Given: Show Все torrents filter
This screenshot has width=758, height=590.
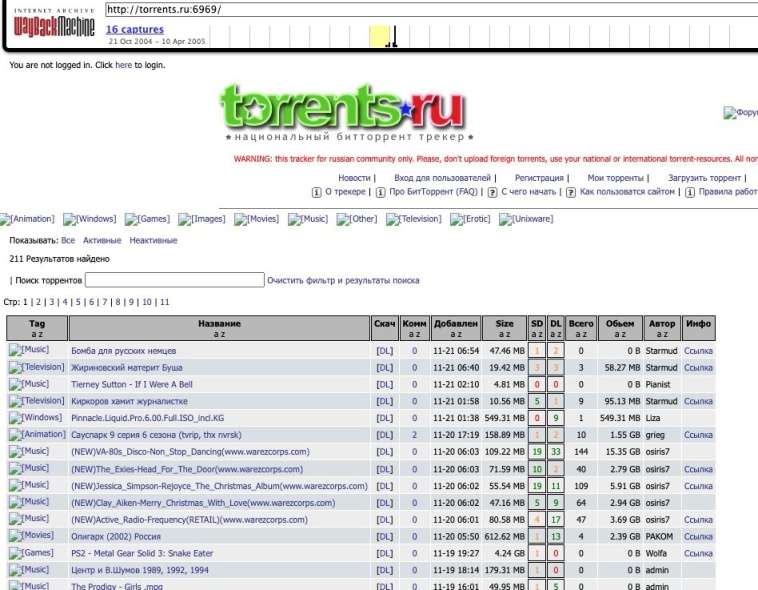Looking at the screenshot, I should tap(68, 240).
